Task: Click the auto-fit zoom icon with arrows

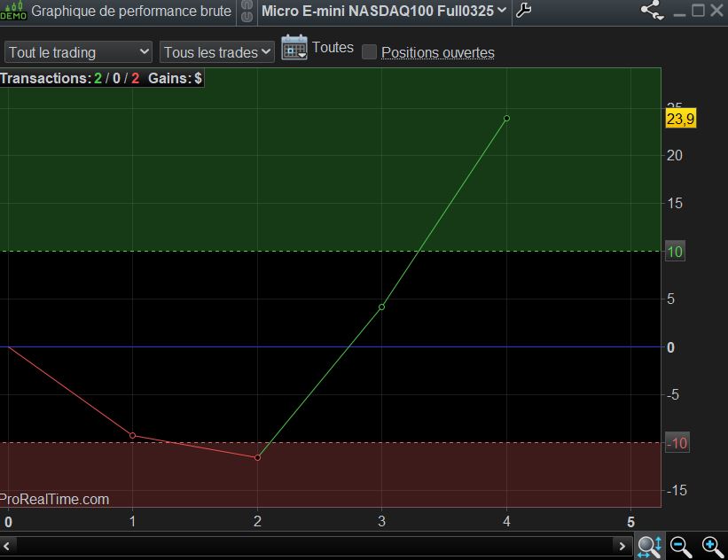Action: tap(649, 547)
